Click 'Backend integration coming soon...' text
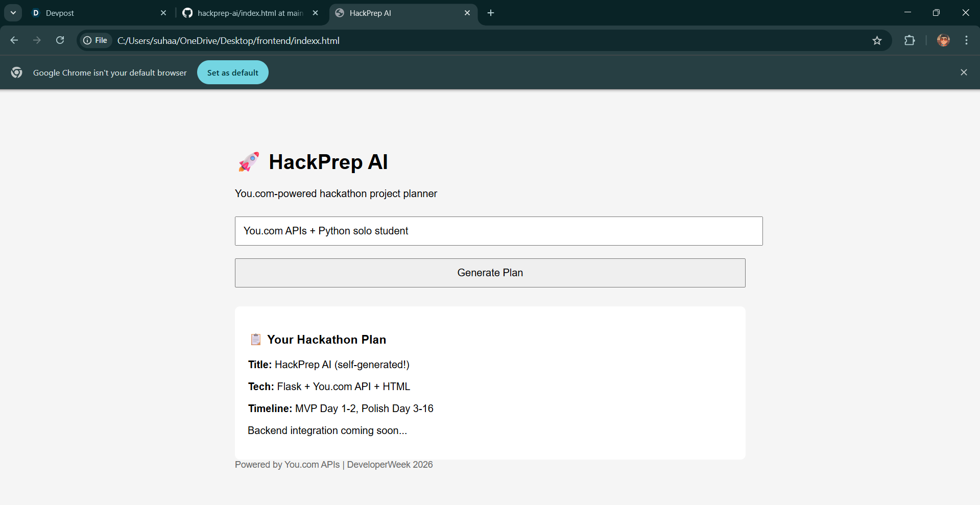The width and height of the screenshot is (980, 505). [327, 430]
